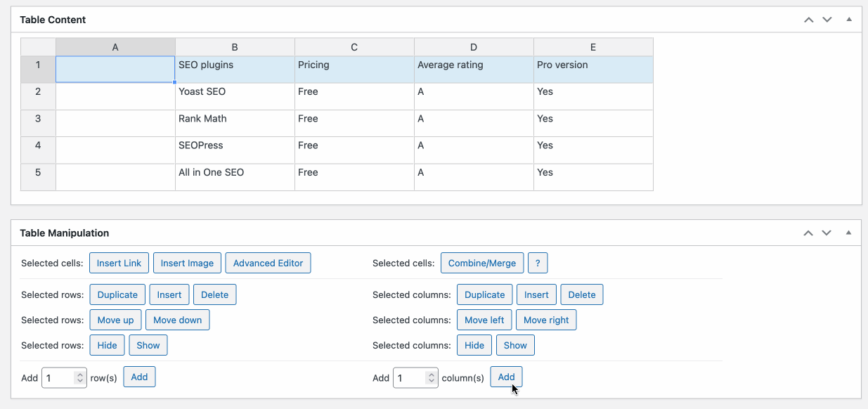The height and width of the screenshot is (409, 868).
Task: Open the Advanced Editor
Action: coord(268,263)
